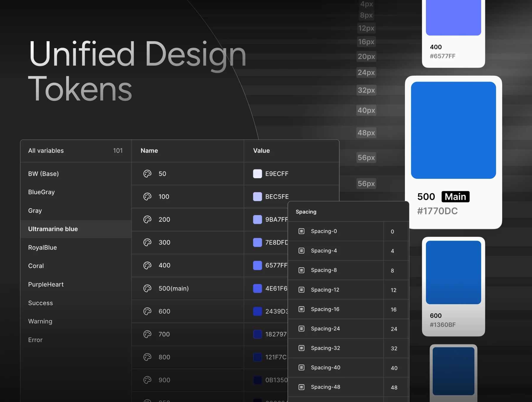Click the 101 variables count
This screenshot has height=402, width=532.
coord(118,151)
